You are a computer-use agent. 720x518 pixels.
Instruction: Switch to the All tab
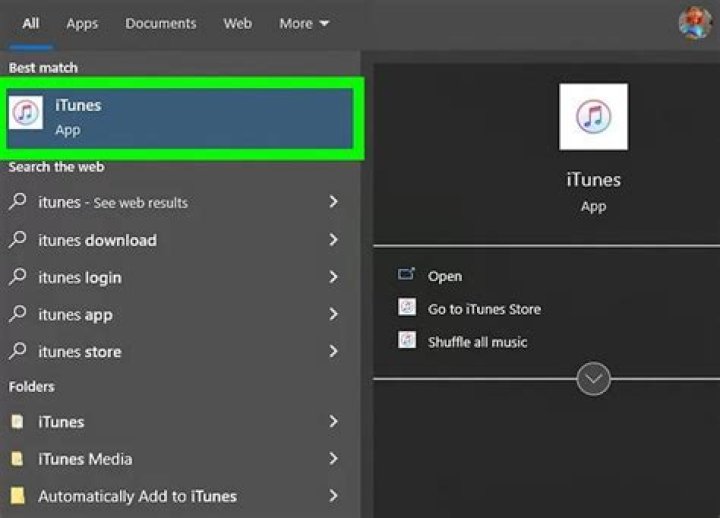coord(31,23)
